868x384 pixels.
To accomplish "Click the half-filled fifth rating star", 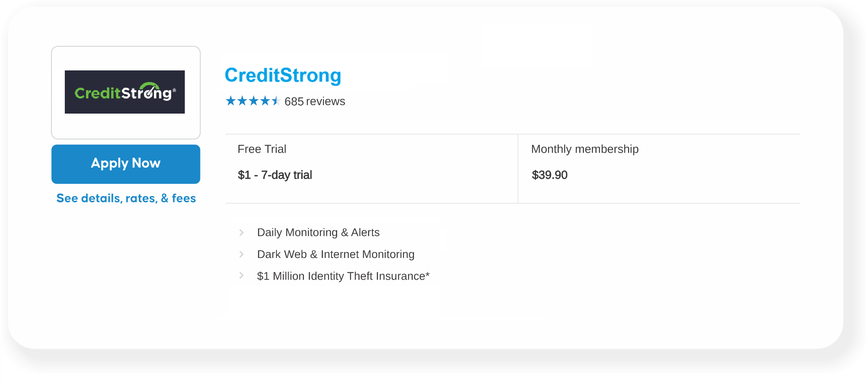I will click(x=276, y=101).
